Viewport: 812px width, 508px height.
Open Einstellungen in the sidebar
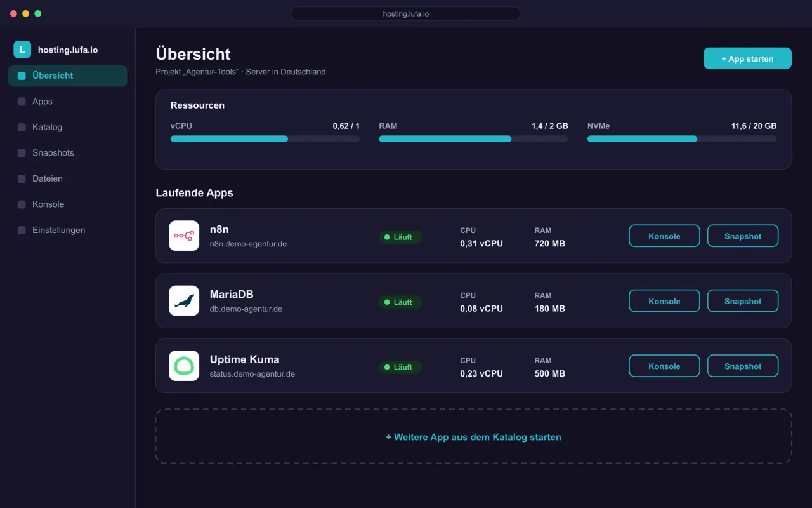click(x=68, y=231)
